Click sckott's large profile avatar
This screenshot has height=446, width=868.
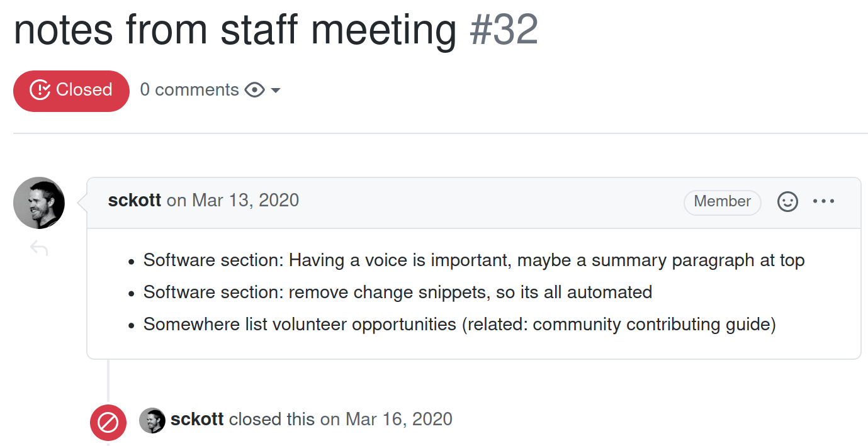point(39,203)
